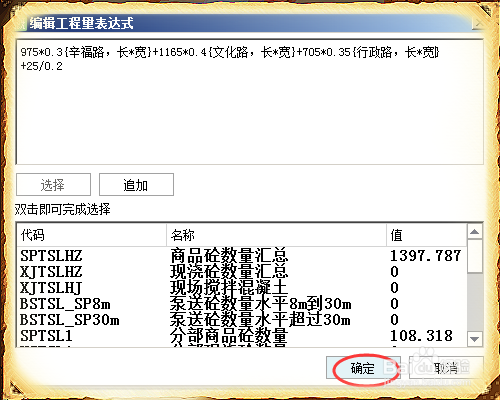The height and width of the screenshot is (400, 500).
Task: Click the 名称 column header
Action: [x=276, y=235]
